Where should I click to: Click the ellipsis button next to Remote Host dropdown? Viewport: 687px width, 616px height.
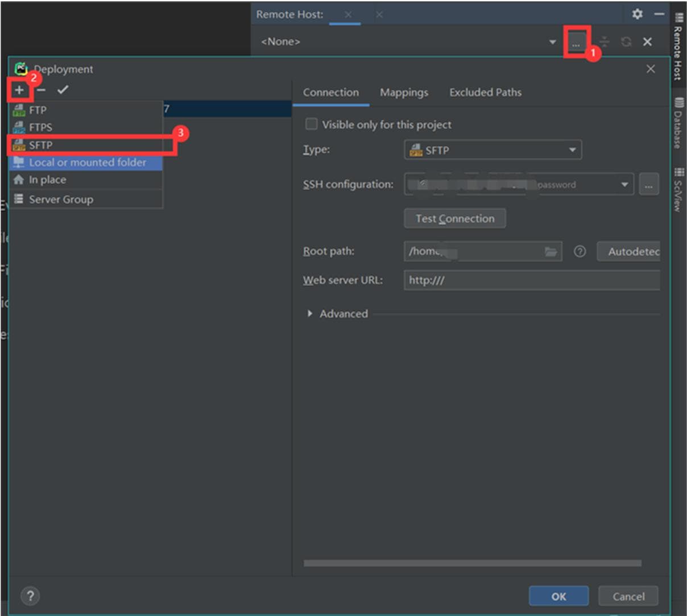[x=576, y=42]
